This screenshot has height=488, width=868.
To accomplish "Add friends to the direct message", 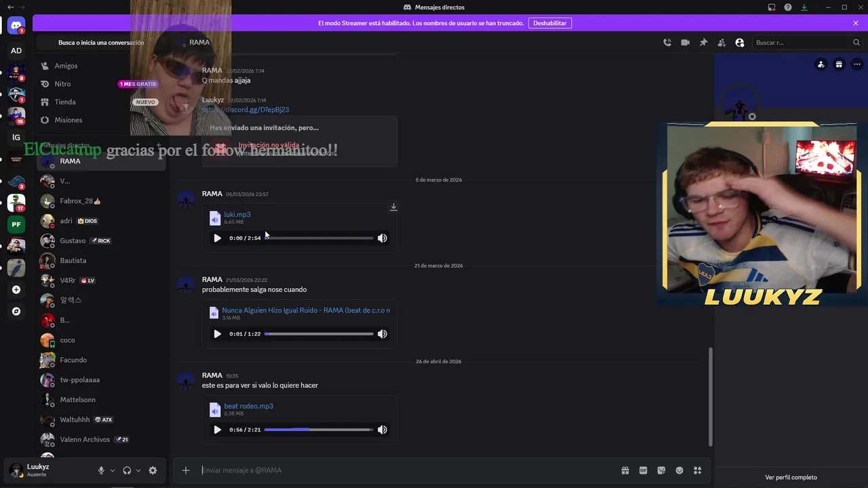I will tap(722, 43).
